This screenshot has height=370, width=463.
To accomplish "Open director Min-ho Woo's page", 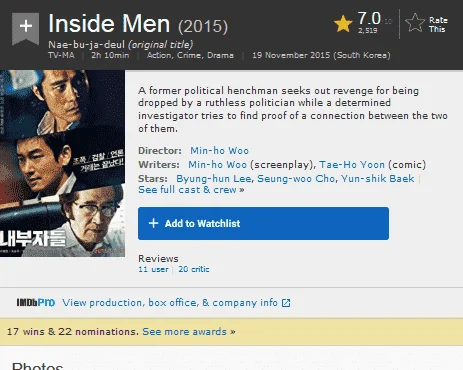I will point(219,151).
